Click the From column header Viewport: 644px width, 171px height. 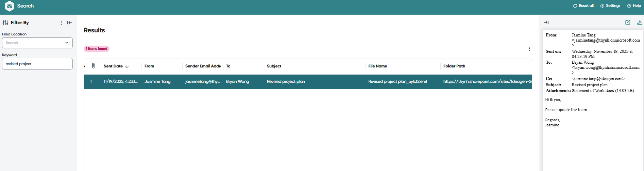click(x=149, y=66)
